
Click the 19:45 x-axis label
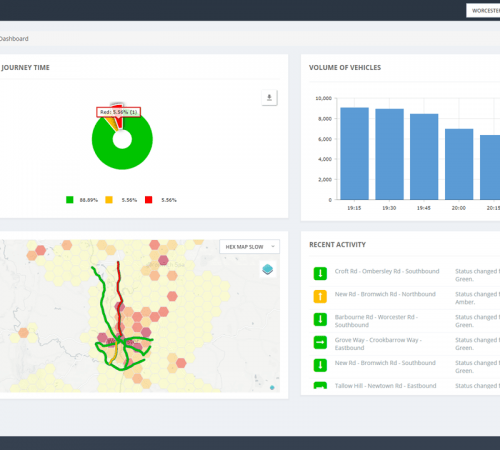(424, 208)
